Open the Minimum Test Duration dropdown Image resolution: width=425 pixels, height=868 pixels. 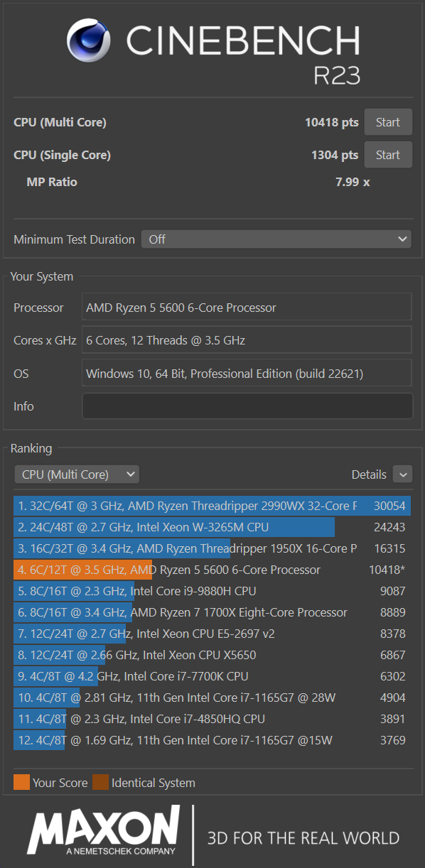coord(276,239)
